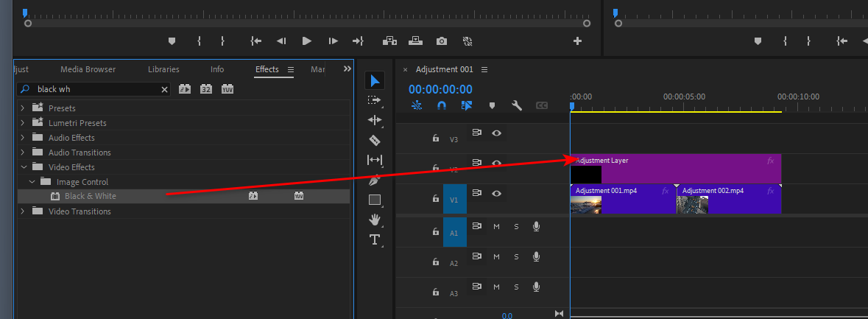Select the Ripple Edit tool

tap(375, 120)
